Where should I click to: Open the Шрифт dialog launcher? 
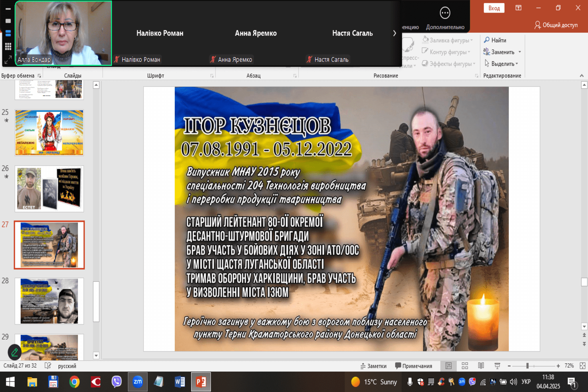212,76
